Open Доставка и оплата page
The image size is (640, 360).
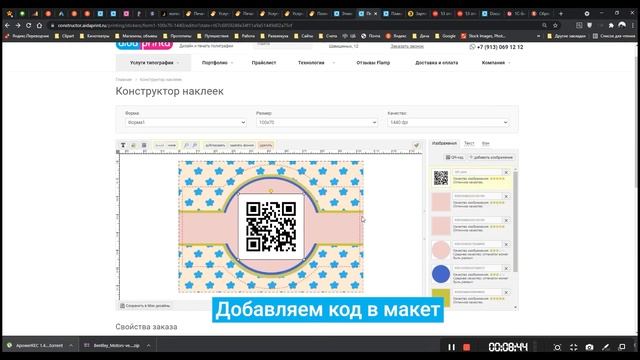coord(436,63)
